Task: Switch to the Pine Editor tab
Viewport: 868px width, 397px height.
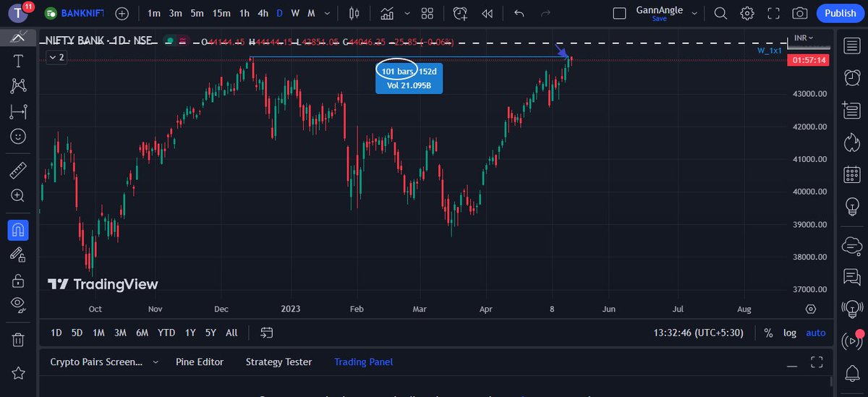Action: tap(200, 362)
